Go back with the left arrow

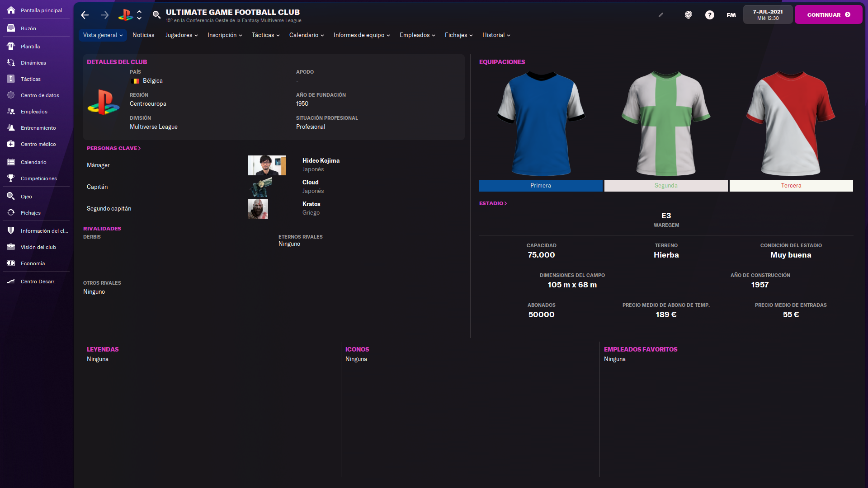85,15
